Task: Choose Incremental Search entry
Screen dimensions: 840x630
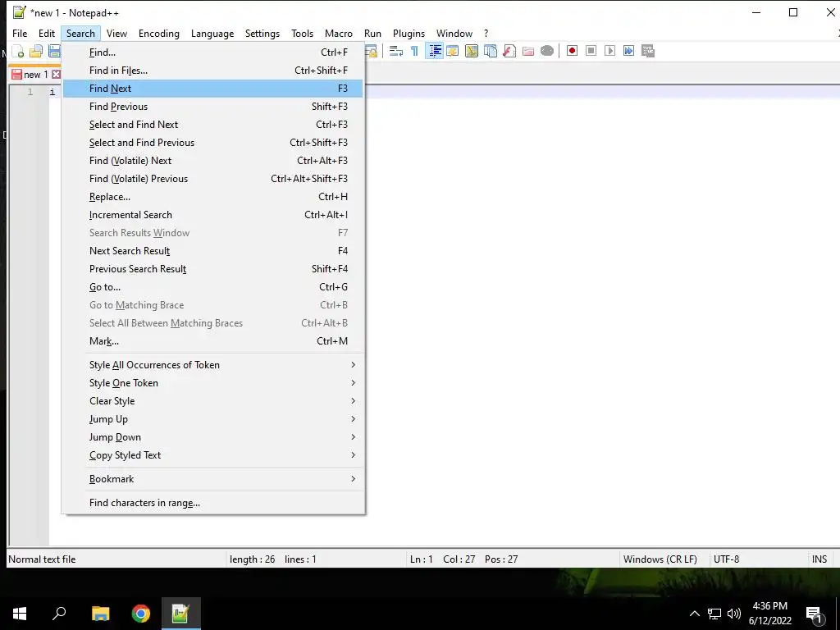Action: coord(212,215)
